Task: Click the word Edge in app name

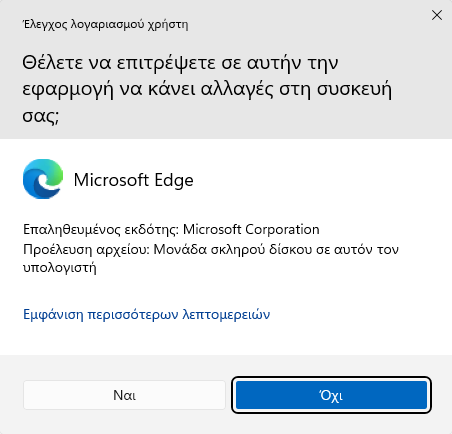Action: [174, 180]
